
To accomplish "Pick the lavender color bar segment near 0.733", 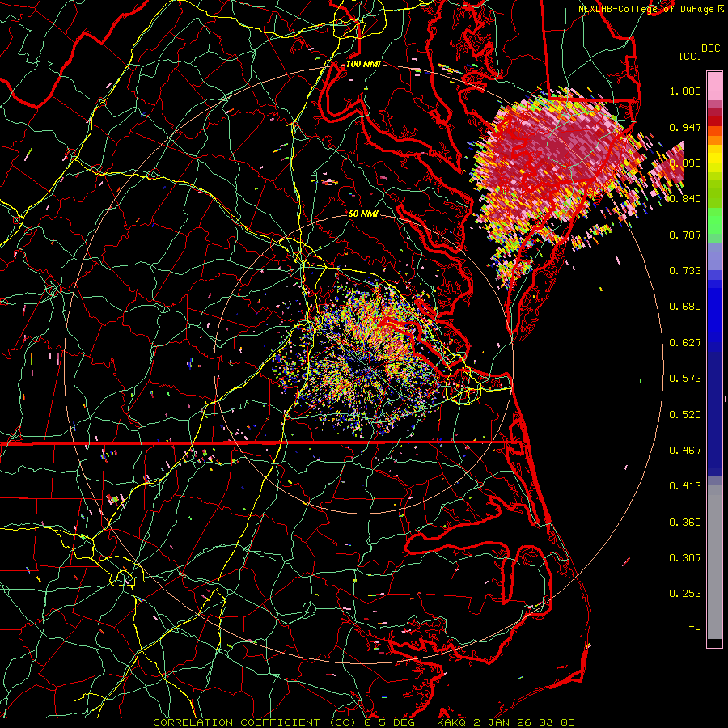I will (714, 256).
